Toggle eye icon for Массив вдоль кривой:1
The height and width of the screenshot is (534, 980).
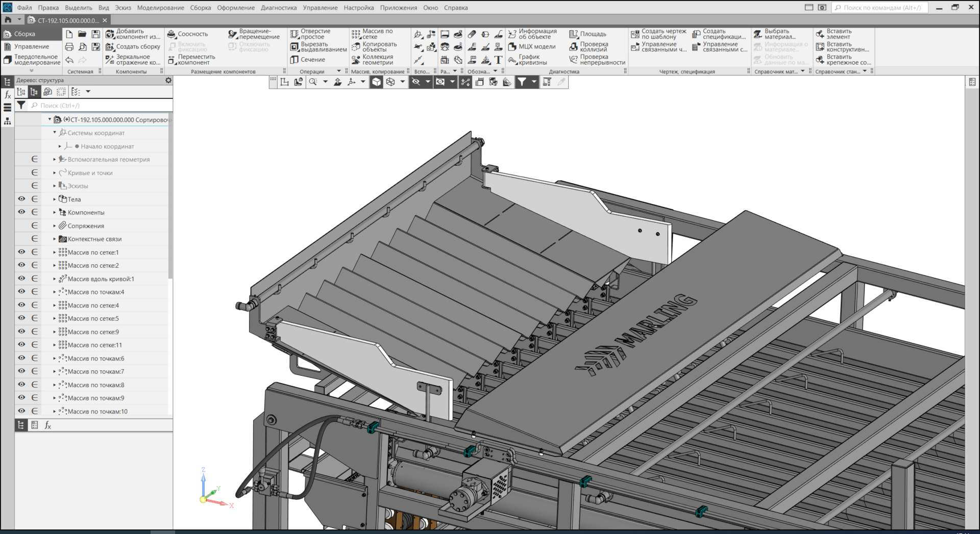21,278
